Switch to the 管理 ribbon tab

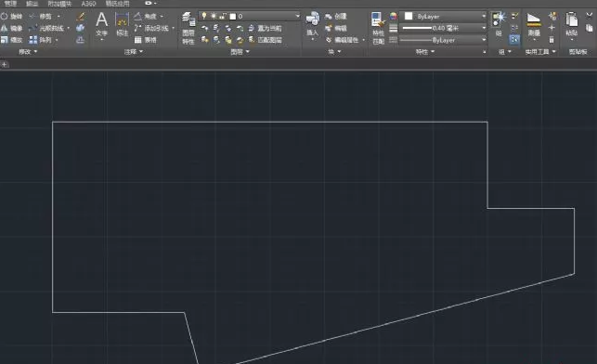10,4
